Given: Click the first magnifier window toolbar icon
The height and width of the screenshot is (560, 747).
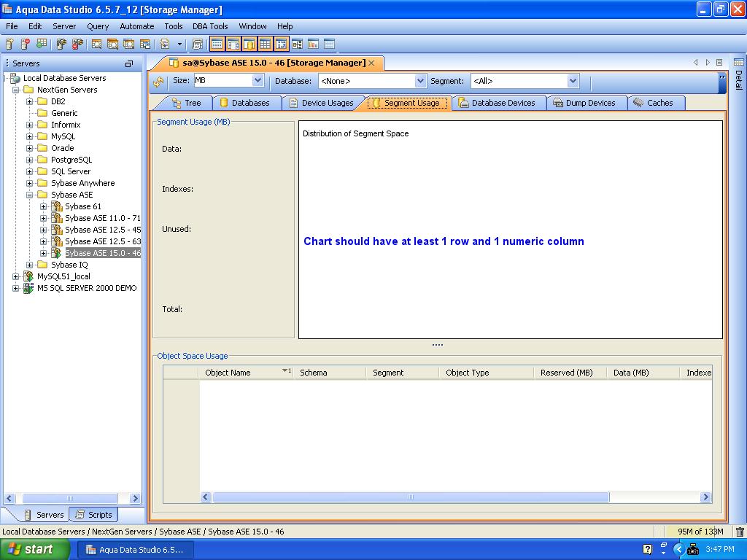Looking at the screenshot, I should coord(97,44).
